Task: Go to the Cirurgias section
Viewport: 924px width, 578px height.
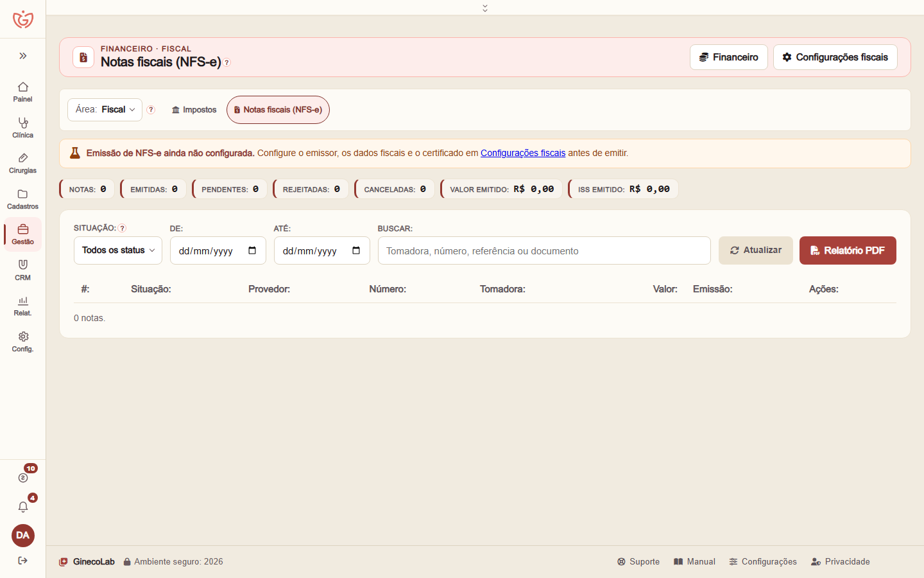Action: pos(23,163)
